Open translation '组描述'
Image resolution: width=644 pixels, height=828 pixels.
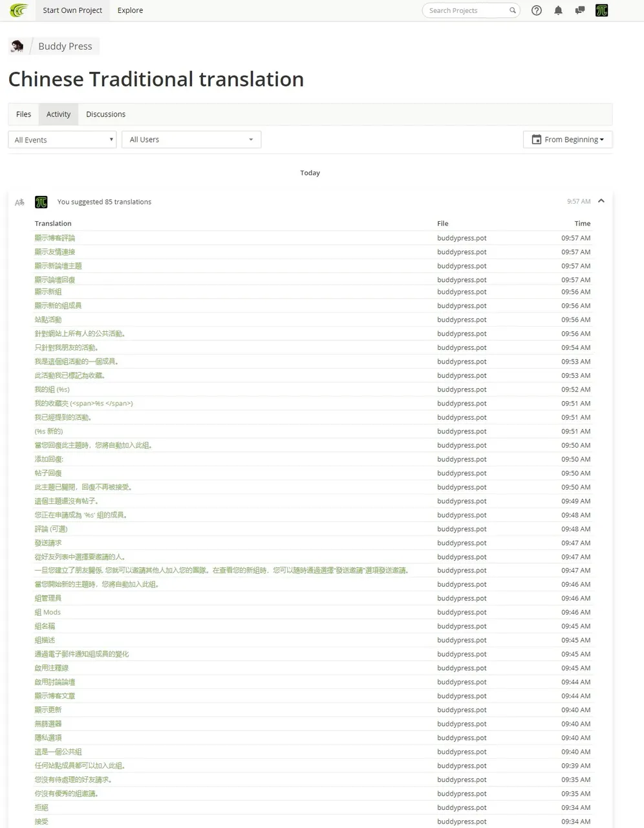click(x=45, y=640)
